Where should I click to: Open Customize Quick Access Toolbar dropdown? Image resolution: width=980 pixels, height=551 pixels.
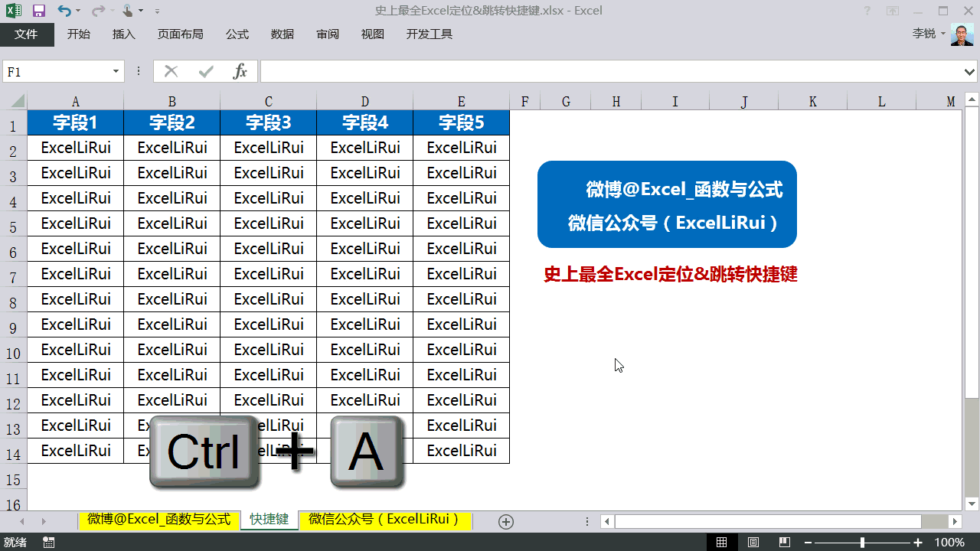pos(157,11)
